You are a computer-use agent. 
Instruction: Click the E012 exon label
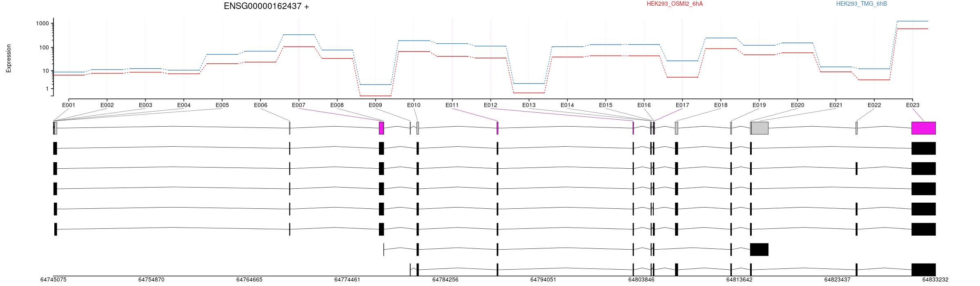tap(490, 105)
